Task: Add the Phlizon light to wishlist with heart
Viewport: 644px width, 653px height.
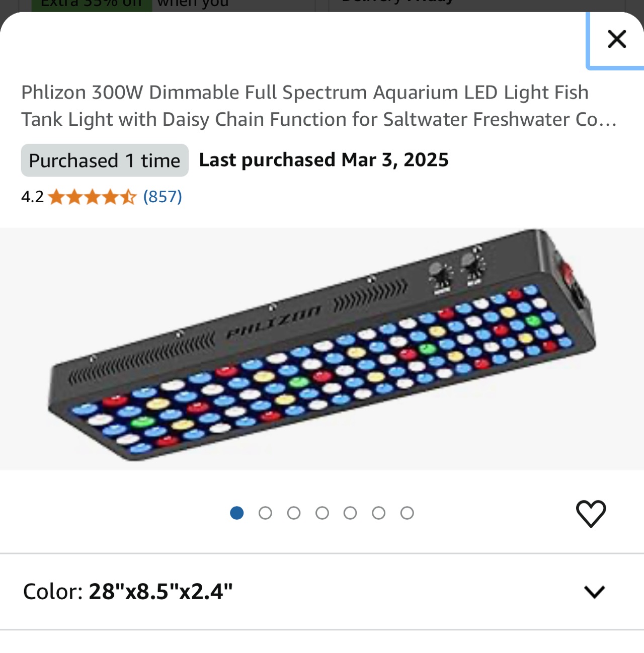Action: click(x=591, y=514)
